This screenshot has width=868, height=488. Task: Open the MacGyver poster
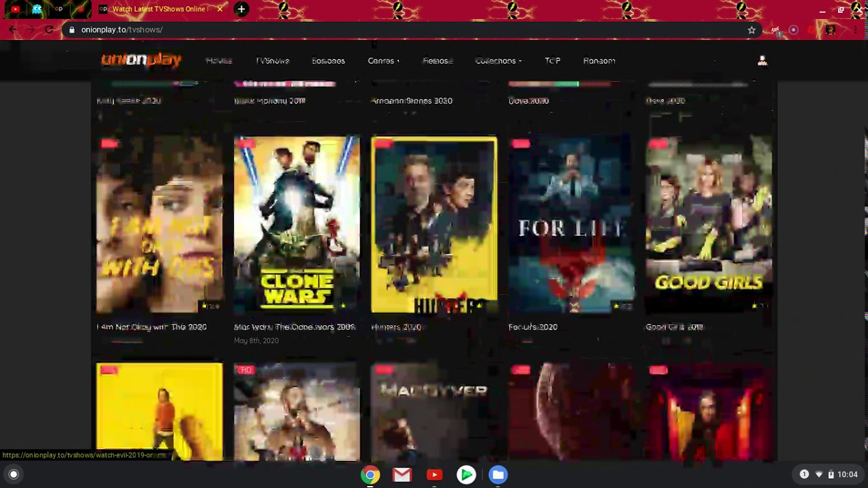pyautogui.click(x=434, y=411)
